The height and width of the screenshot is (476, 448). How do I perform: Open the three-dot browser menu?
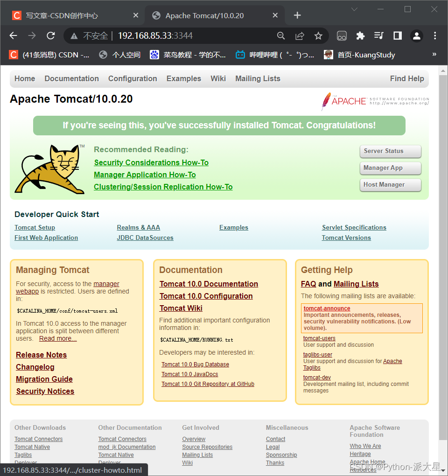tap(434, 35)
